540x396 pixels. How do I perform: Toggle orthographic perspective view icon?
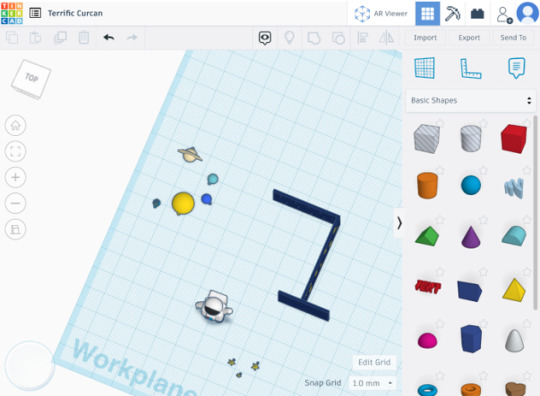pos(15,229)
